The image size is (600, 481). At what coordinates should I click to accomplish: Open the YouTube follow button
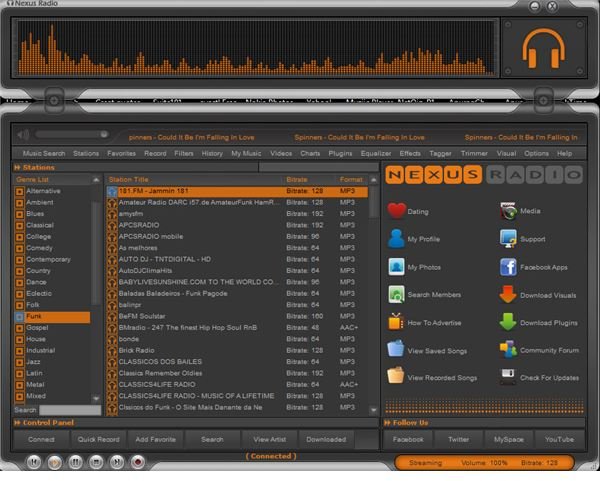coord(559,439)
